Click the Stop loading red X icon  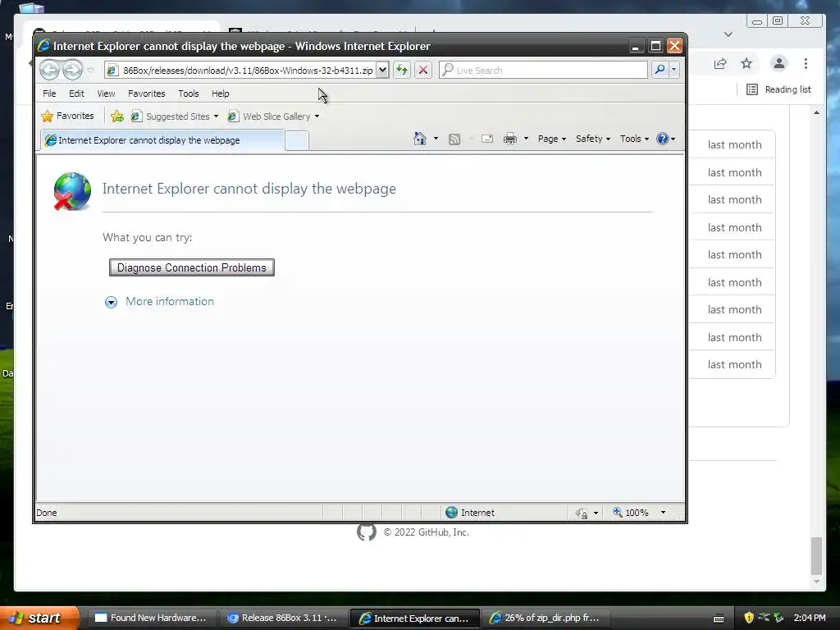(423, 71)
